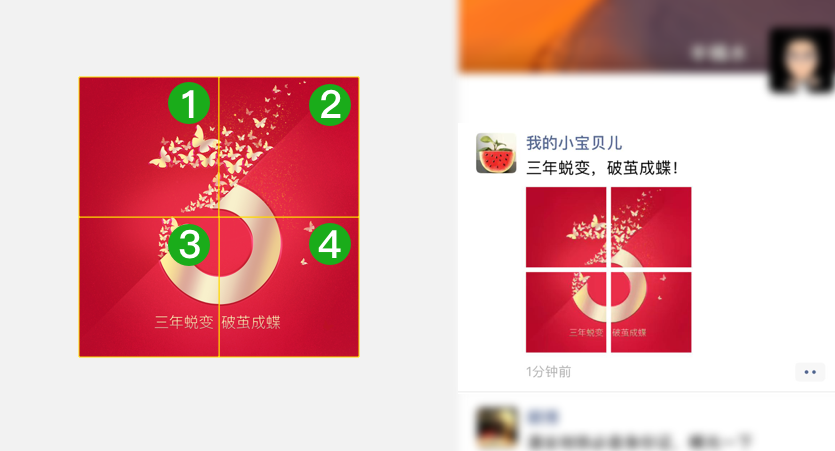835x451 pixels.
Task: Open the top-left thumbnail in the post grid
Action: [566, 227]
